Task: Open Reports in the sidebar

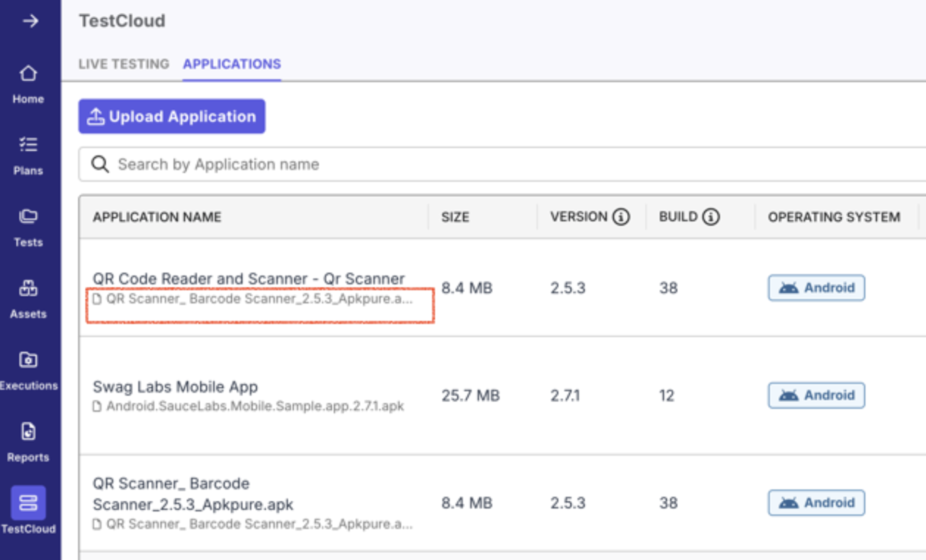Action: click(x=28, y=443)
